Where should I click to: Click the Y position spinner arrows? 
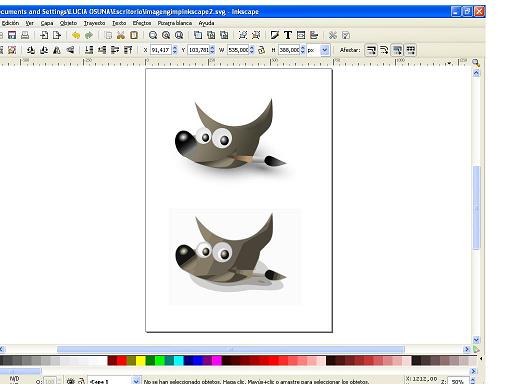[x=212, y=50]
